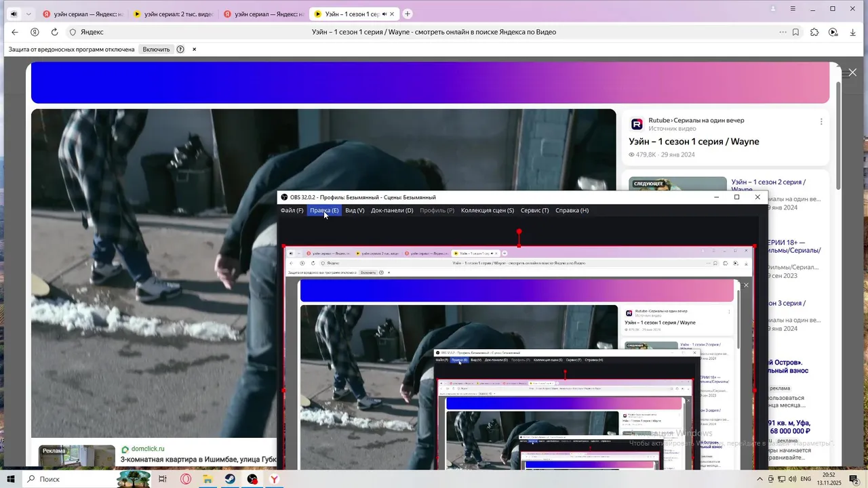Open OBS 'Коллекция сцен (S)' menu
The width and height of the screenshot is (868, 488).
[x=488, y=210]
